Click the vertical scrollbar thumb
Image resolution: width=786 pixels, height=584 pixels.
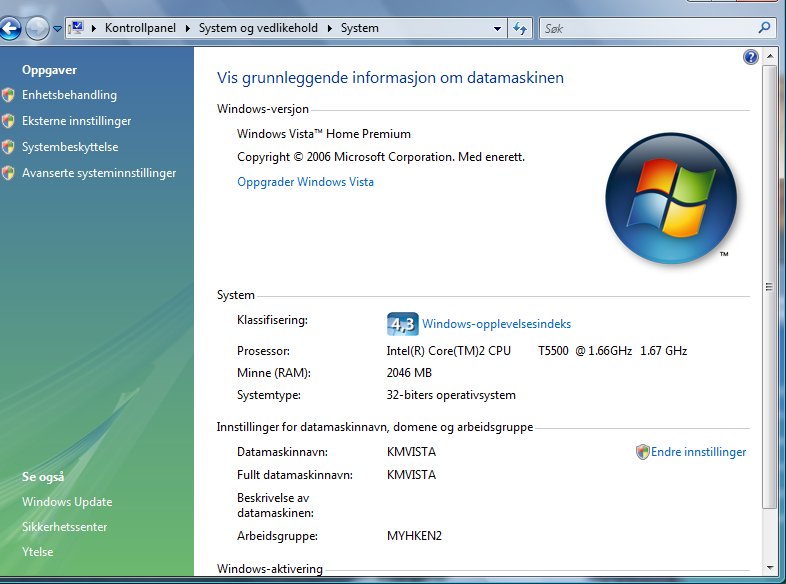[x=769, y=287]
